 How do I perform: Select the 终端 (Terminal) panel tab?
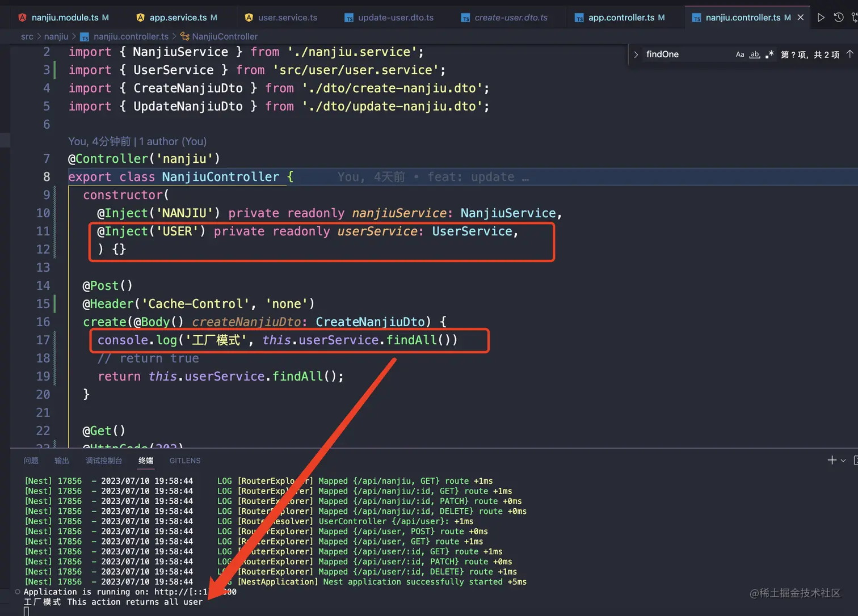[146, 461]
